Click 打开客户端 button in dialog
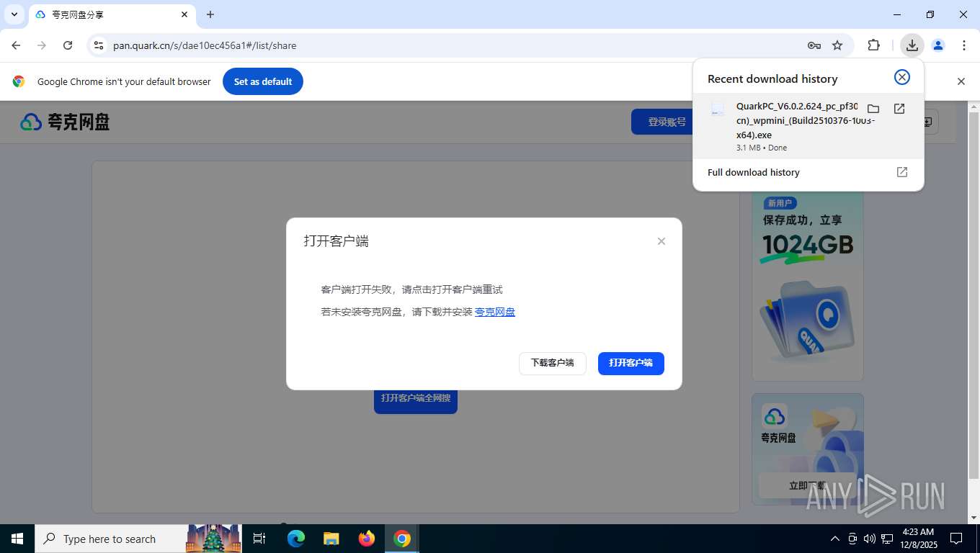 (x=631, y=363)
